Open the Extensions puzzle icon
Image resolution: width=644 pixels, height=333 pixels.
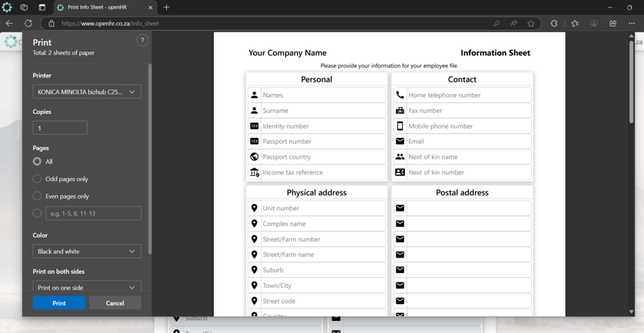pos(554,23)
